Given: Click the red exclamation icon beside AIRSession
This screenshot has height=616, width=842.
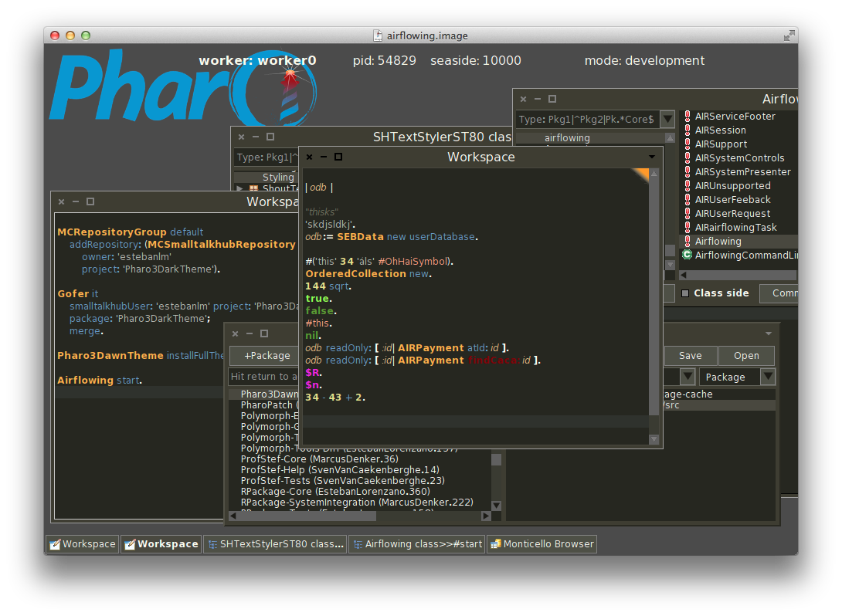Looking at the screenshot, I should (688, 130).
